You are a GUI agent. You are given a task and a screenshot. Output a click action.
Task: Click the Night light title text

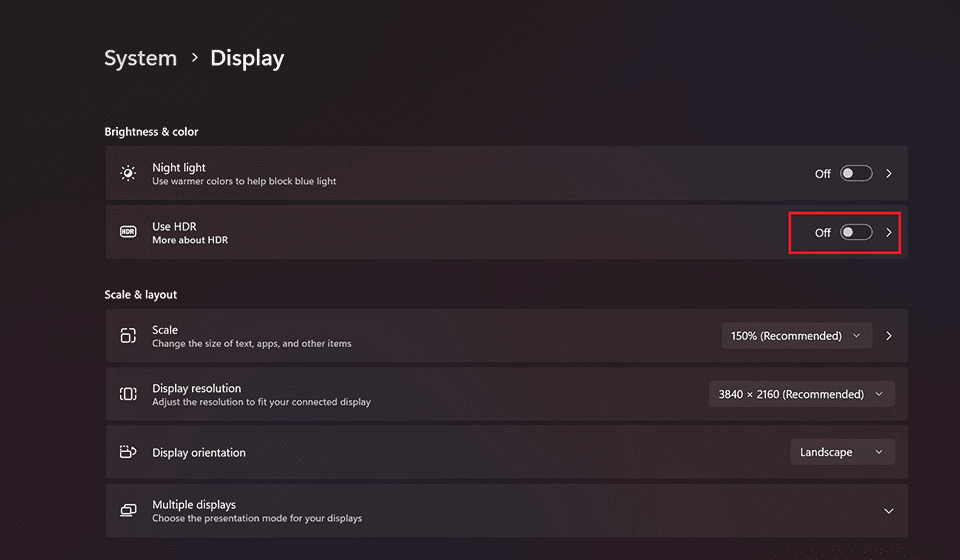pyautogui.click(x=179, y=167)
